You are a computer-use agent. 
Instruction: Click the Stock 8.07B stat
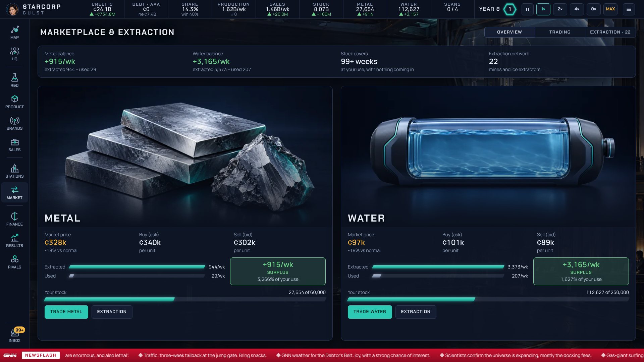coord(321,9)
